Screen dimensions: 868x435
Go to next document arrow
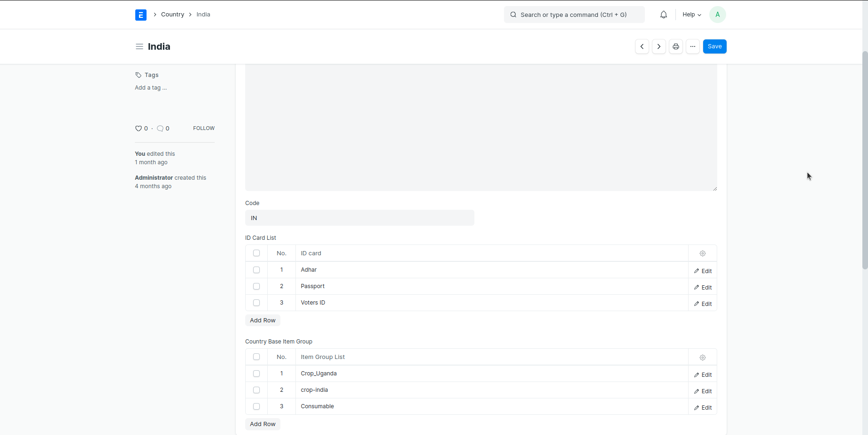pyautogui.click(x=659, y=46)
